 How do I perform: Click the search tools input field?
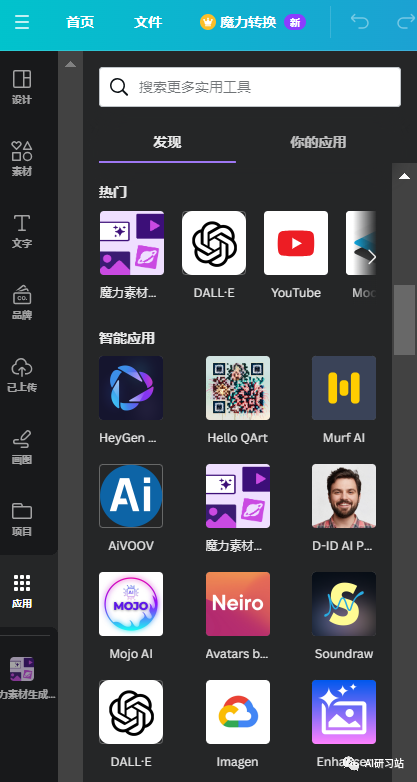250,87
